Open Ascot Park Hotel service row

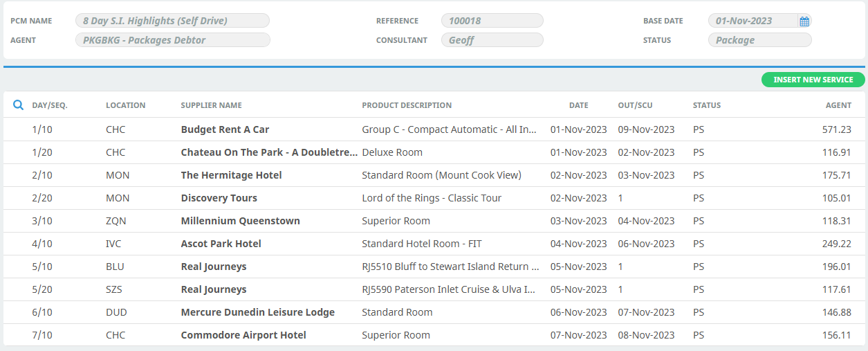(x=434, y=244)
